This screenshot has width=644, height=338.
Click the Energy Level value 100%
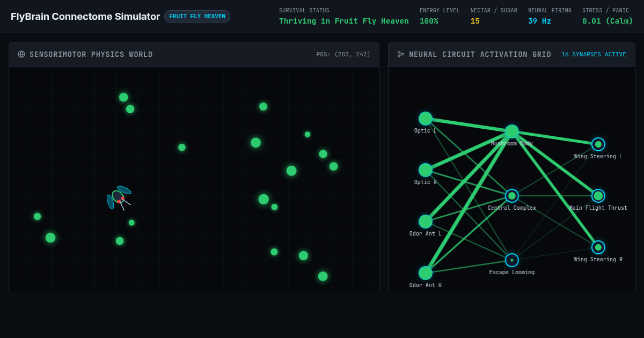click(x=429, y=21)
